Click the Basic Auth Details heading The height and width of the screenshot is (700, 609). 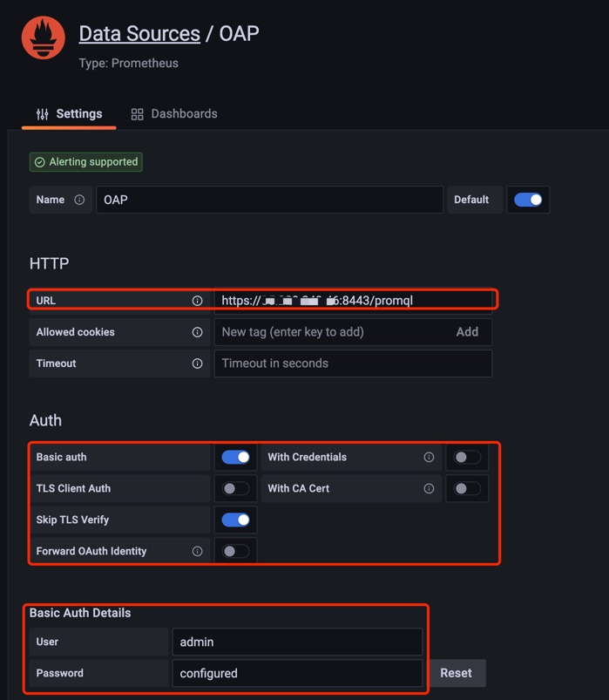[x=80, y=613]
